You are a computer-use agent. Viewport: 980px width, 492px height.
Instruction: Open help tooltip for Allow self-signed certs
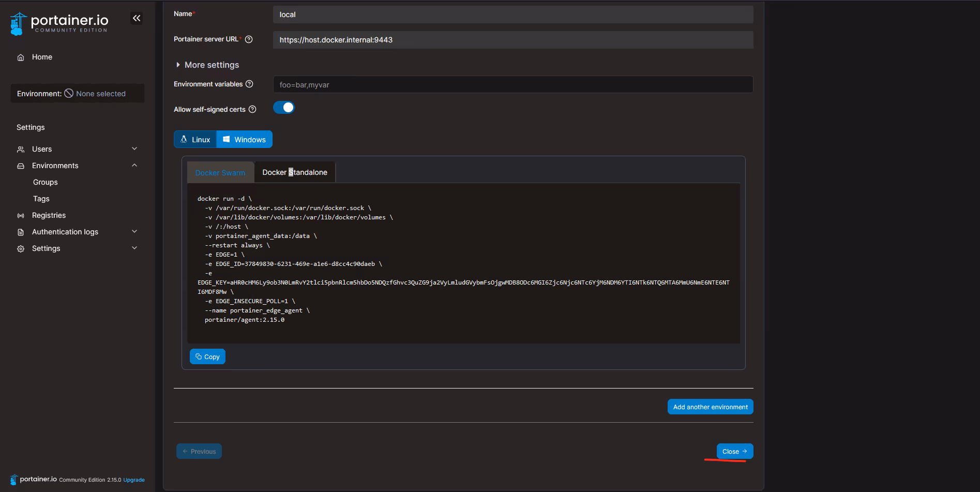(252, 109)
